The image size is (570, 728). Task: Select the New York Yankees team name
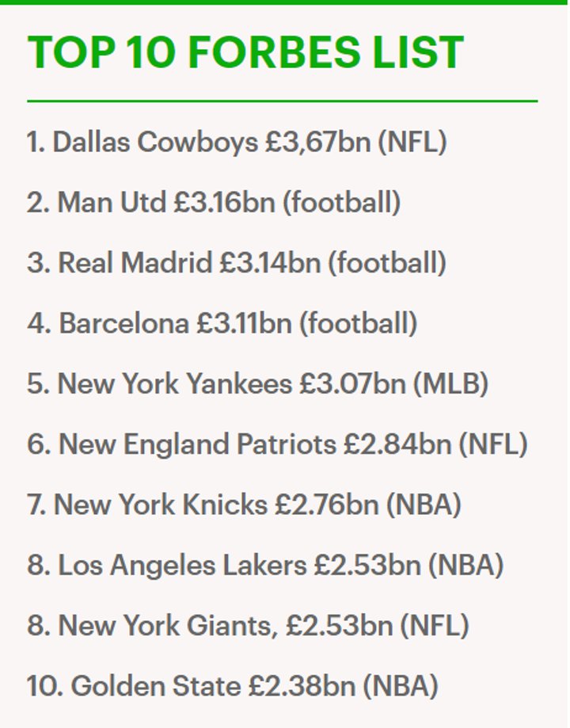175,384
